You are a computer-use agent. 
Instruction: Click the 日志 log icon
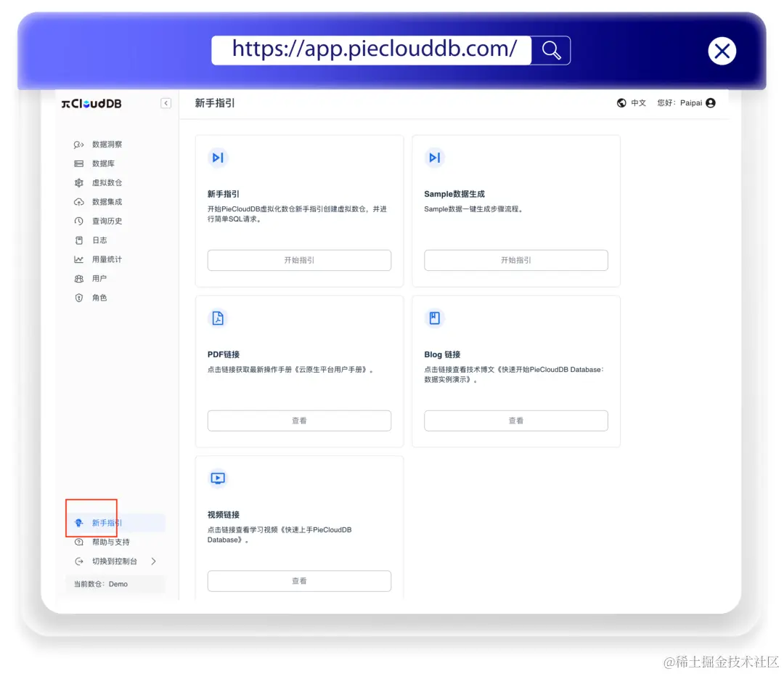point(78,240)
